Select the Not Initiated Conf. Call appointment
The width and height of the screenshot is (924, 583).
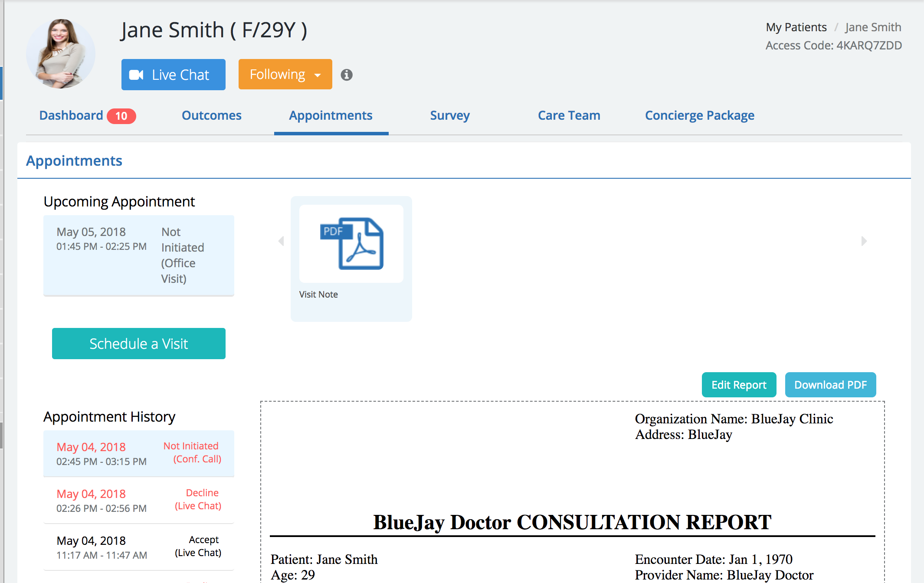pyautogui.click(x=139, y=453)
